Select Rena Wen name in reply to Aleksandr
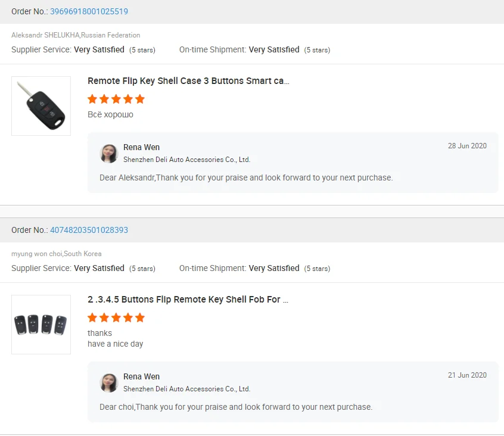Screen dimensions: 504x436 (141, 147)
